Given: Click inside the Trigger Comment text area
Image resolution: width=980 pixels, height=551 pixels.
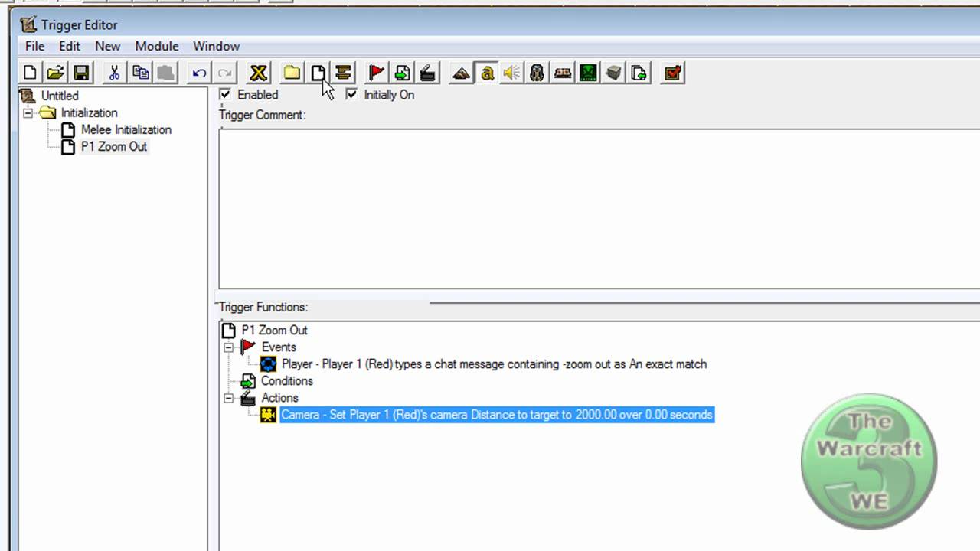Looking at the screenshot, I should click(599, 208).
